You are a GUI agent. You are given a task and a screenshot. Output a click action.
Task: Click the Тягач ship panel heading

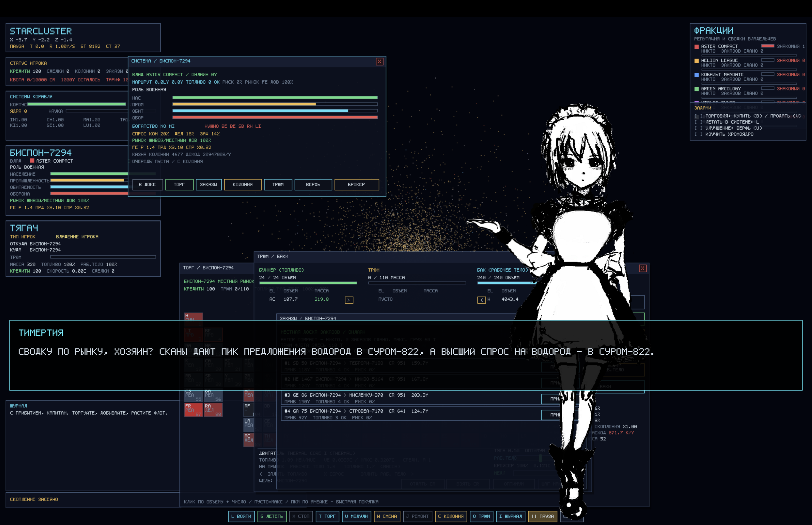pyautogui.click(x=24, y=228)
